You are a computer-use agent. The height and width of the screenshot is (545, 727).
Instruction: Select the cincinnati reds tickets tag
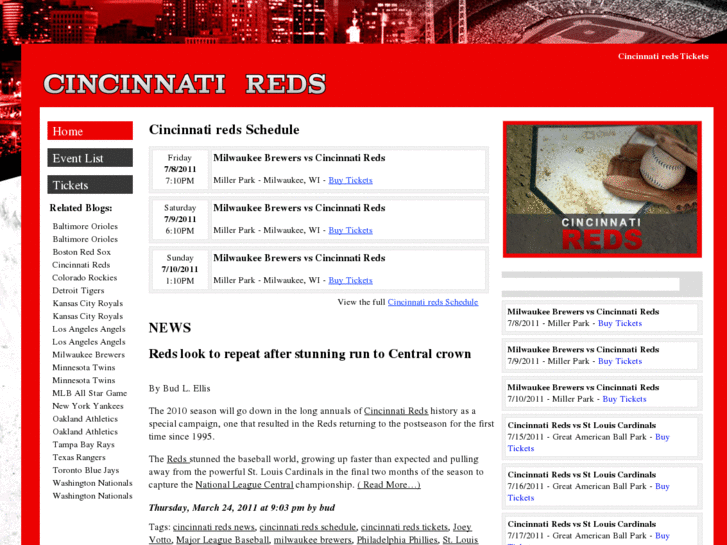[x=404, y=527]
